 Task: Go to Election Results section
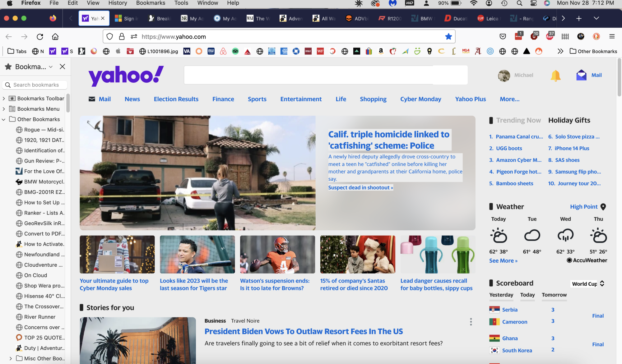pos(176,99)
